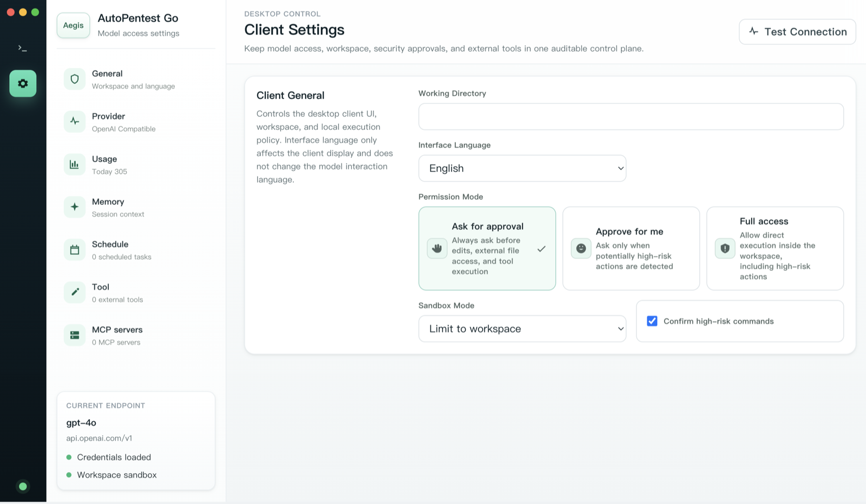866x504 pixels.
Task: Click the AutoPentest Go title
Action: click(x=138, y=18)
